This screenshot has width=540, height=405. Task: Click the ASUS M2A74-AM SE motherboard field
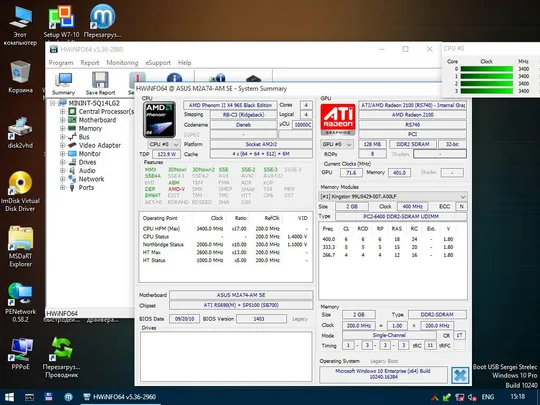241,295
